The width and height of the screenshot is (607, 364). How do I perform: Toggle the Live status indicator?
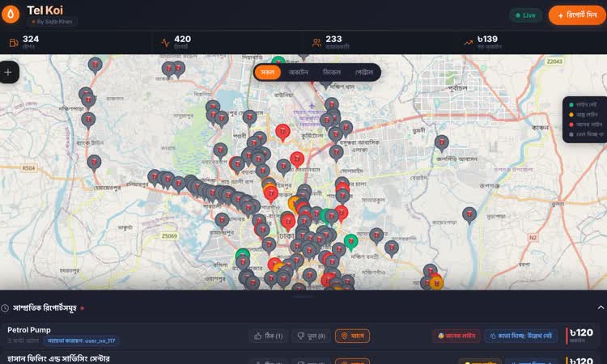525,15
